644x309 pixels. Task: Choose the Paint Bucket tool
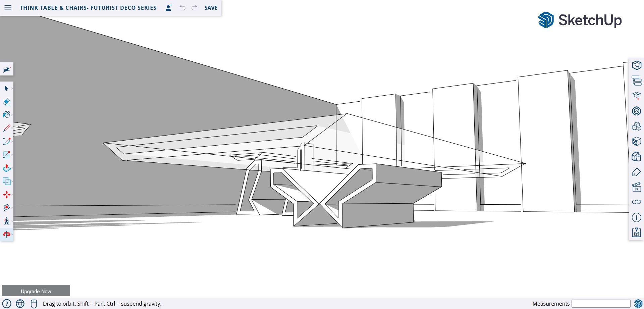(6, 115)
